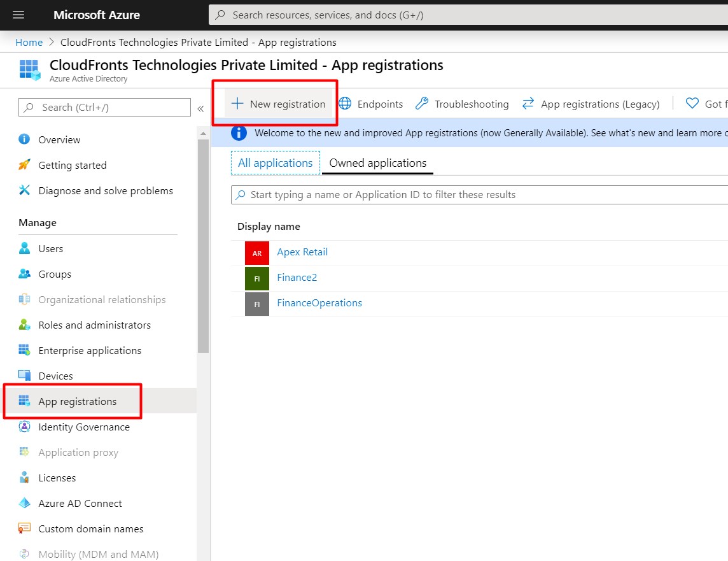Click the Users person icon
728x561 pixels.
(24, 248)
